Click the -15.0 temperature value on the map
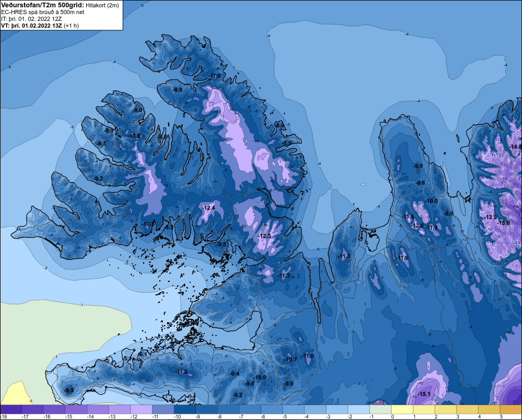This screenshot has height=420, width=522. 503,223
